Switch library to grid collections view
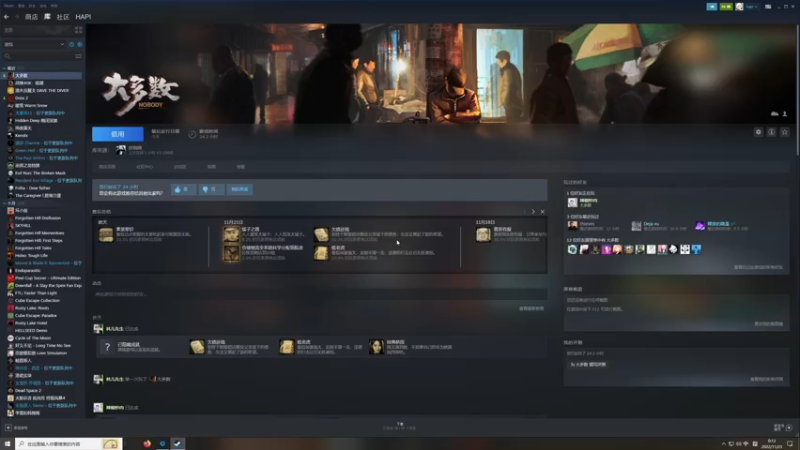This screenshot has width=800, height=450. click(79, 30)
